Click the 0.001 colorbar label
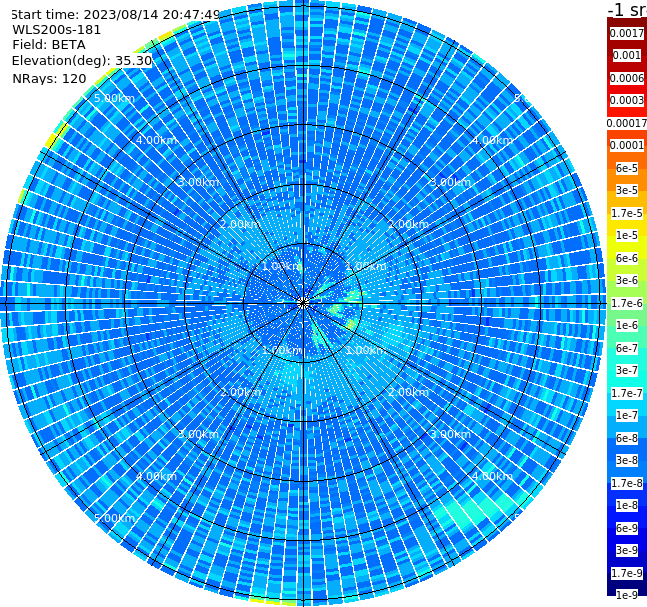 [627, 55]
